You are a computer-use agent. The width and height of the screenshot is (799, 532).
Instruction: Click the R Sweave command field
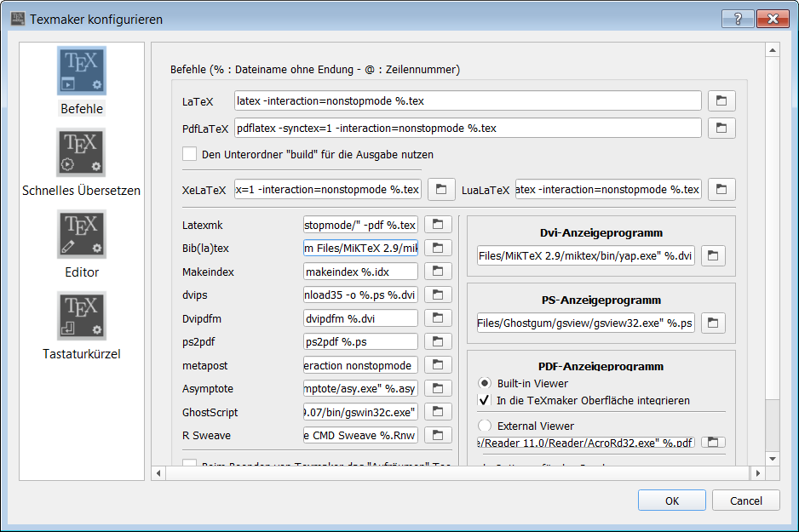(x=360, y=435)
